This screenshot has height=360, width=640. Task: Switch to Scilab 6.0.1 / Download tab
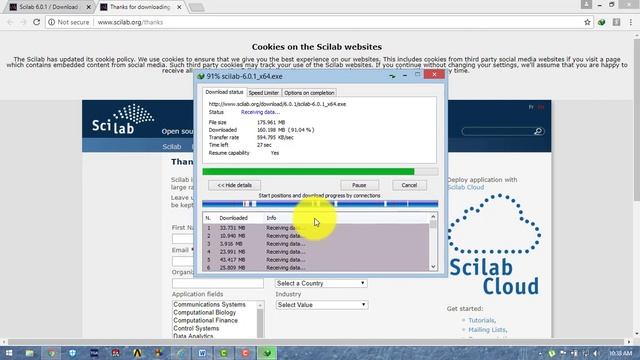(49, 7)
